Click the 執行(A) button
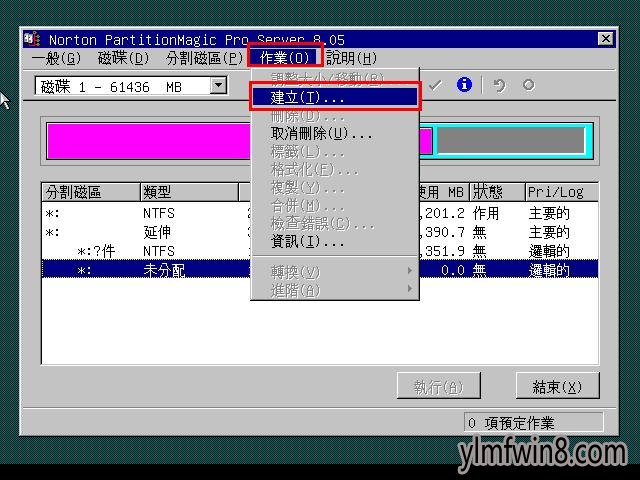This screenshot has width=640, height=480. pos(438,386)
